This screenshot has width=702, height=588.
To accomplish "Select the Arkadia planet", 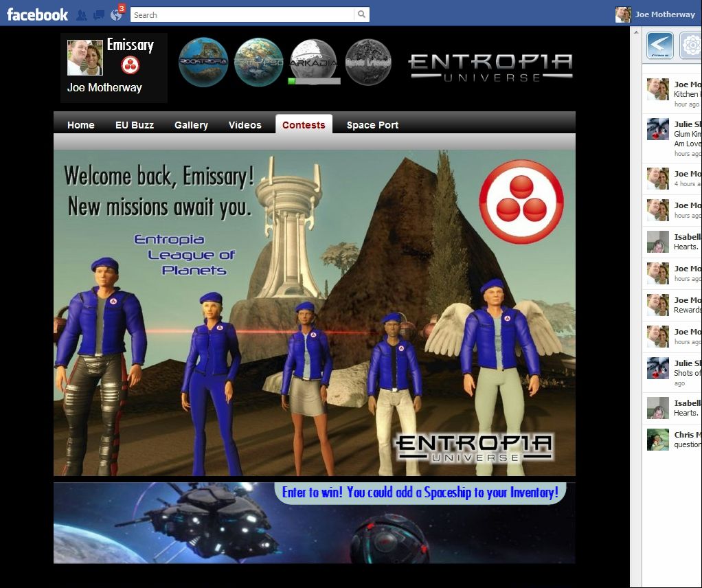I will click(313, 60).
